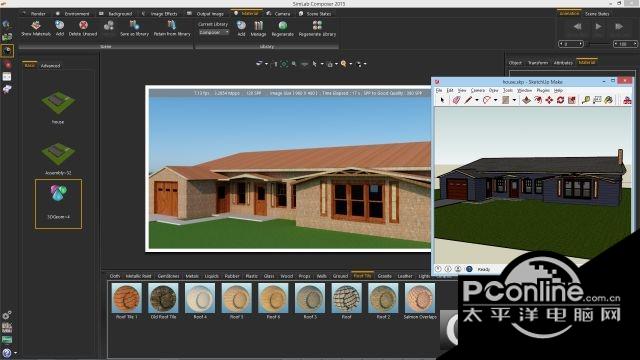
Task: Click the Save as library icon
Action: coord(134,26)
